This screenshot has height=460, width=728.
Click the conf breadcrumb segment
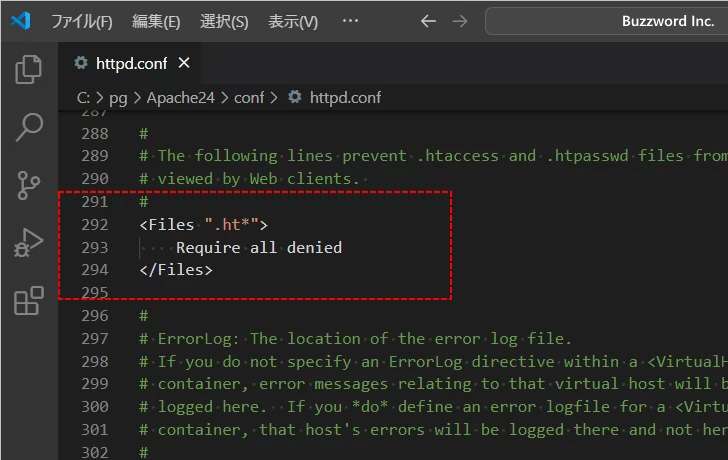point(249,98)
